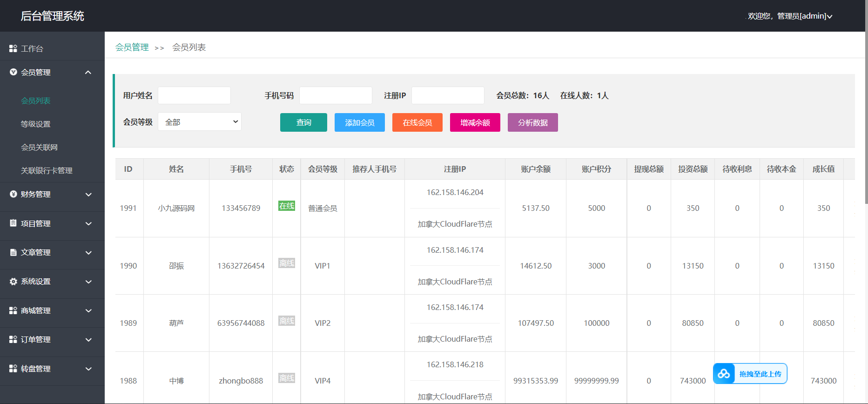Click the 账户余额 column header

click(x=536, y=169)
